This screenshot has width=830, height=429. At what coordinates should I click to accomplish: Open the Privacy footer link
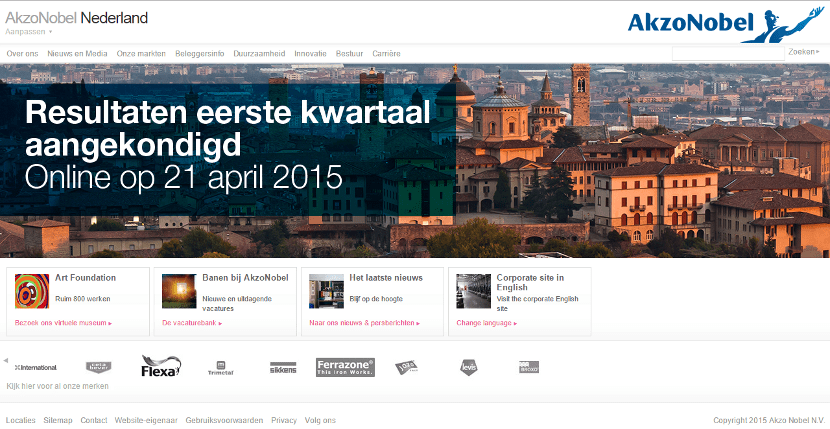[x=284, y=420]
